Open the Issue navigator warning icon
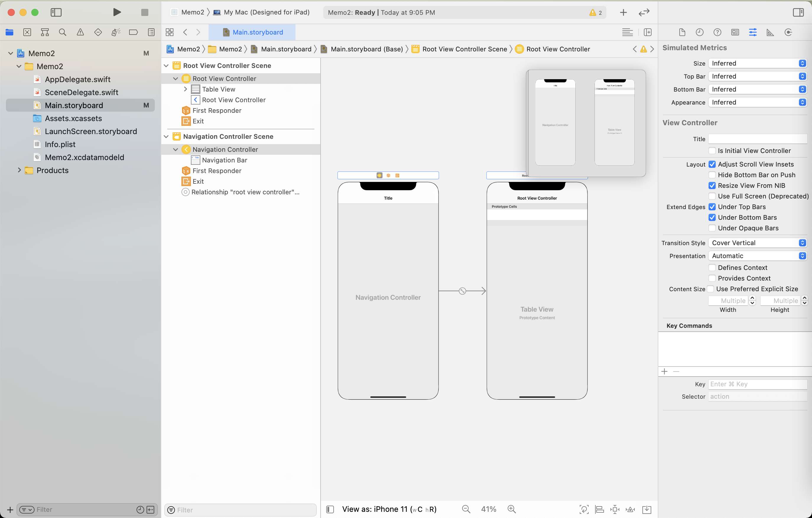 [x=80, y=32]
